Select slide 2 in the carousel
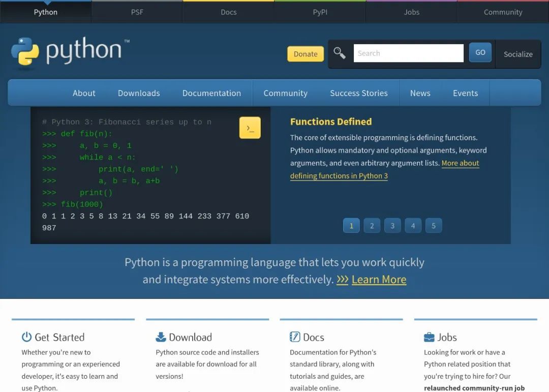Viewport: 549px width, 392px height. point(372,226)
